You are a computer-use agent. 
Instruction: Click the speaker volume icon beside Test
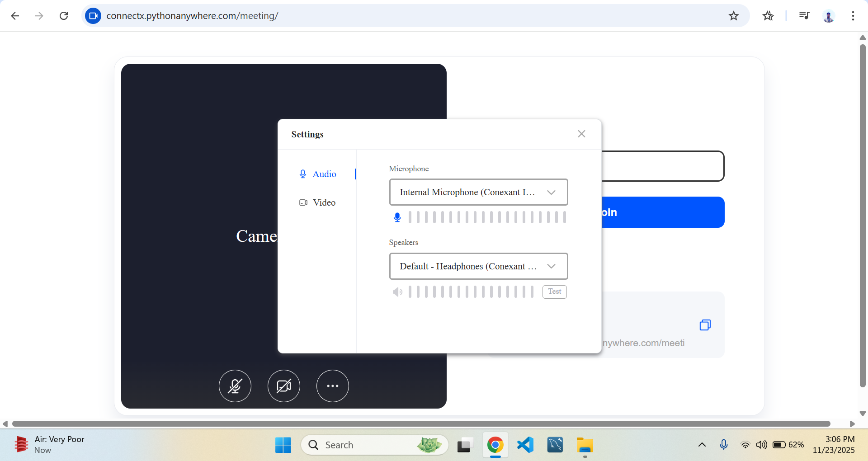397,292
